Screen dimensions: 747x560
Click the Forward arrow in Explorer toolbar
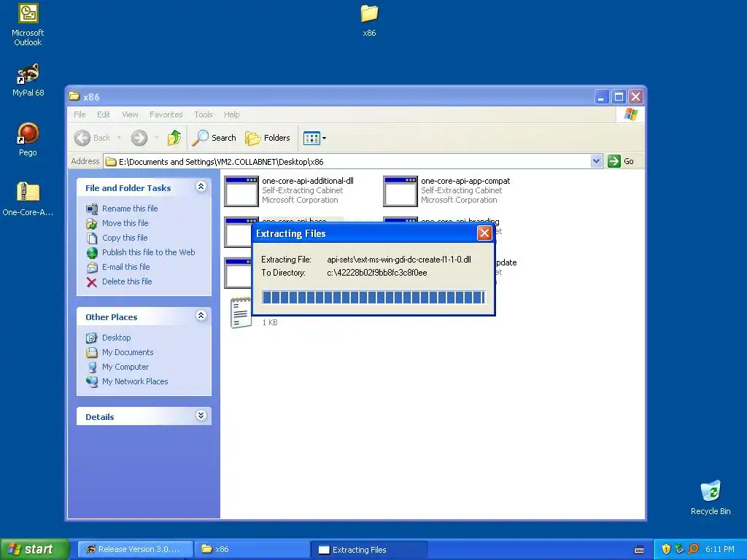139,138
